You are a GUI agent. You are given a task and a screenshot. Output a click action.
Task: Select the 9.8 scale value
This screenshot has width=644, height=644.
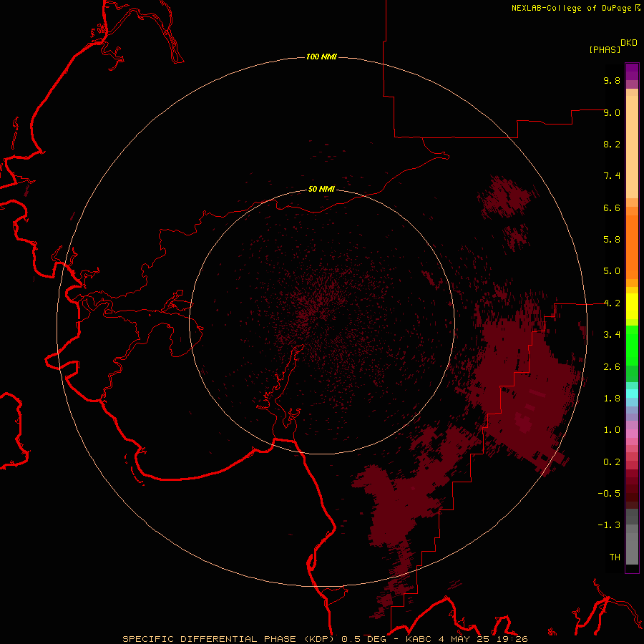pos(612,80)
